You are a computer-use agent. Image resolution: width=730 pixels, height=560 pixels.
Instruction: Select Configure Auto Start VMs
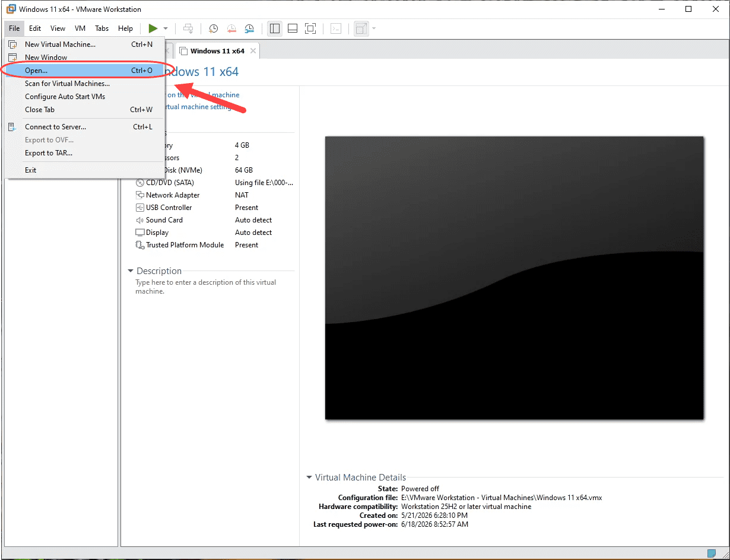[x=85, y=97]
